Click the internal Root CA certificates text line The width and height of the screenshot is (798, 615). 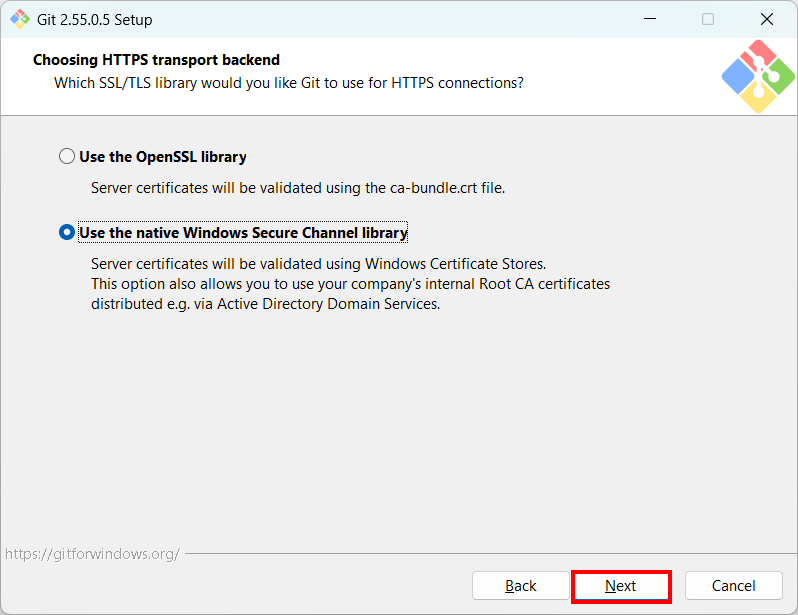click(x=350, y=284)
